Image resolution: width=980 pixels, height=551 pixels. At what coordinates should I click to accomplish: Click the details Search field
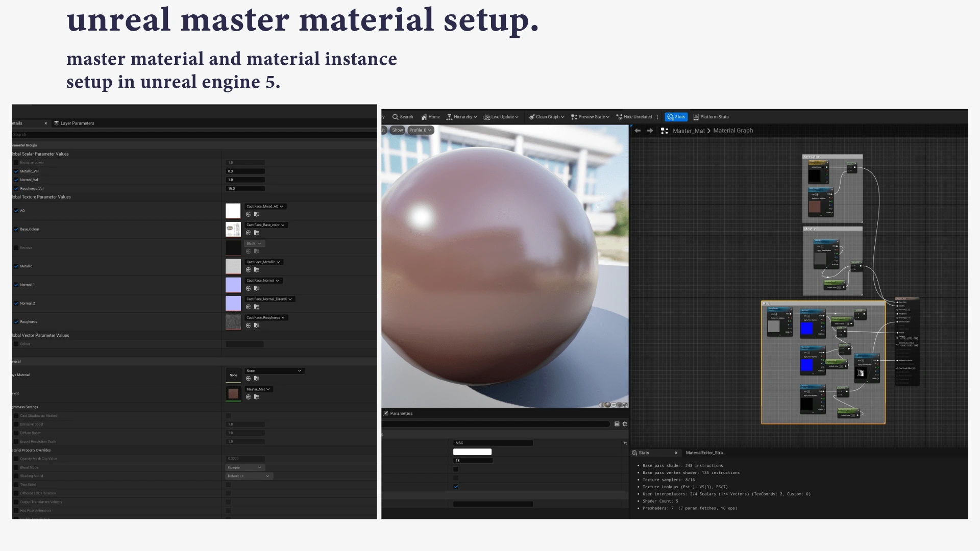tap(194, 135)
